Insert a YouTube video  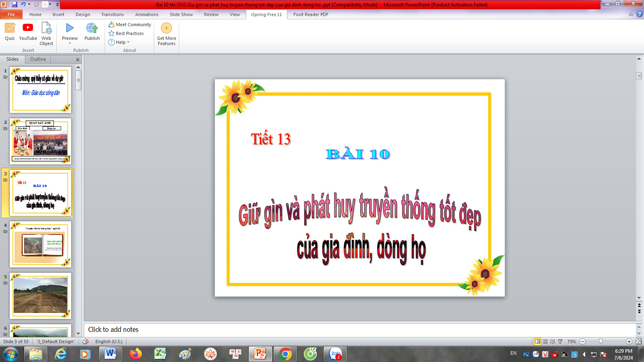click(28, 32)
